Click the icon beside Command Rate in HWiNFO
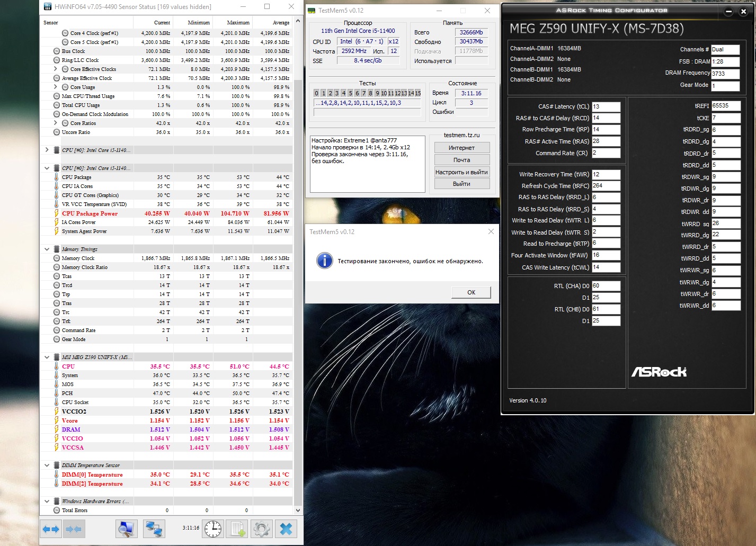The height and width of the screenshot is (546, 756). (57, 330)
